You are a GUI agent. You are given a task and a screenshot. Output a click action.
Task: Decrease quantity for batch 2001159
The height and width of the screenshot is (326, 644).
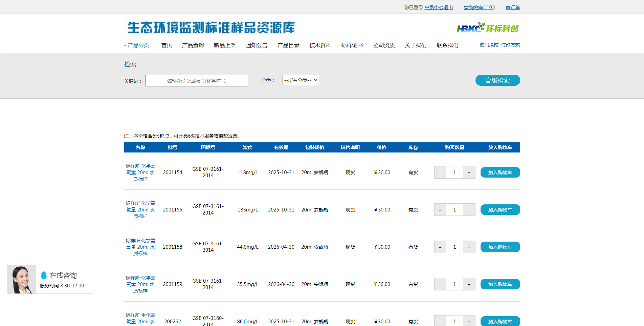440,284
